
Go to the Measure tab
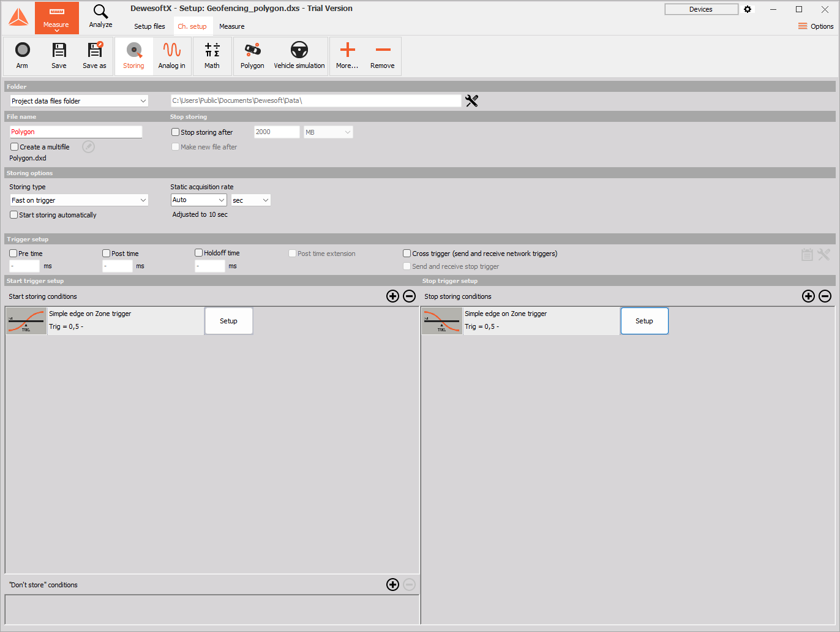point(232,26)
